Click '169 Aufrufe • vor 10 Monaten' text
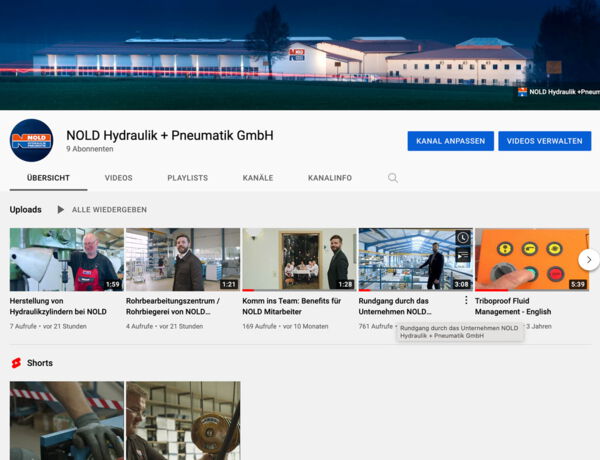Image resolution: width=600 pixels, height=460 pixels. pos(285,326)
